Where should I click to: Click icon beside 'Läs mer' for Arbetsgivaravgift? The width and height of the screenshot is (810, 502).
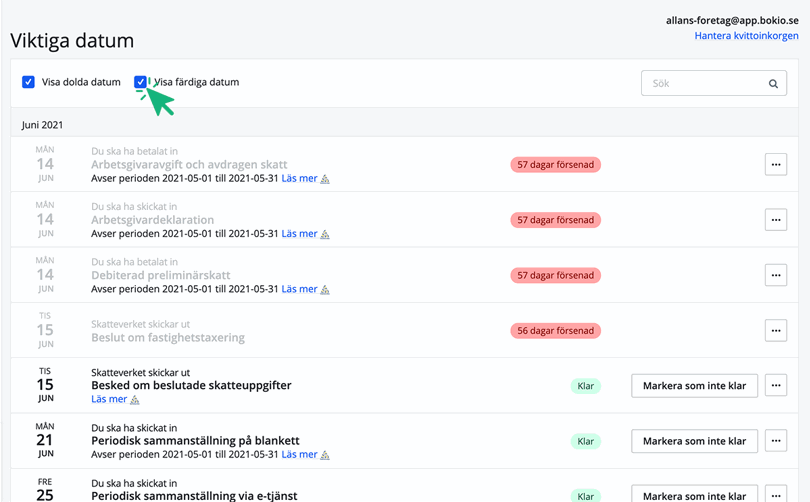click(x=325, y=179)
